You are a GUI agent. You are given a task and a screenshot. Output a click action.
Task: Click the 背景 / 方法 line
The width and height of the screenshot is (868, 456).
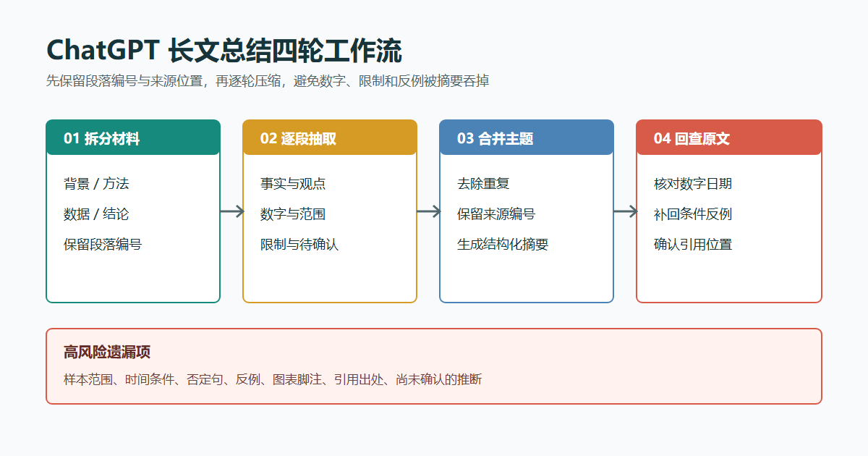point(96,184)
